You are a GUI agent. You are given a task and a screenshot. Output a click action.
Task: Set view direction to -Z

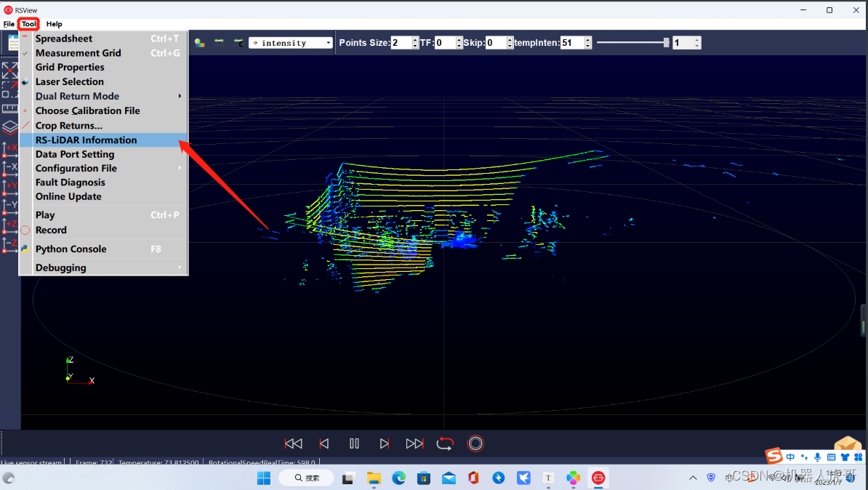pos(10,245)
